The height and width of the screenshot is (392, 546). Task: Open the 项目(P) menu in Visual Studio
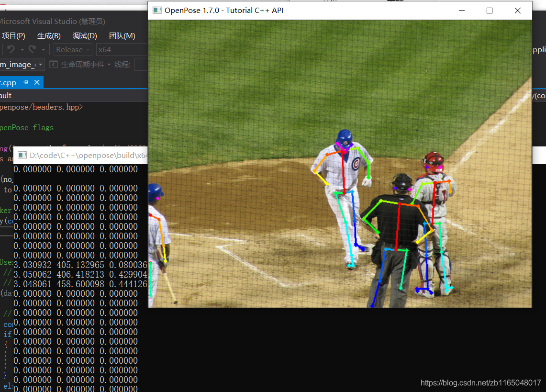coord(13,36)
